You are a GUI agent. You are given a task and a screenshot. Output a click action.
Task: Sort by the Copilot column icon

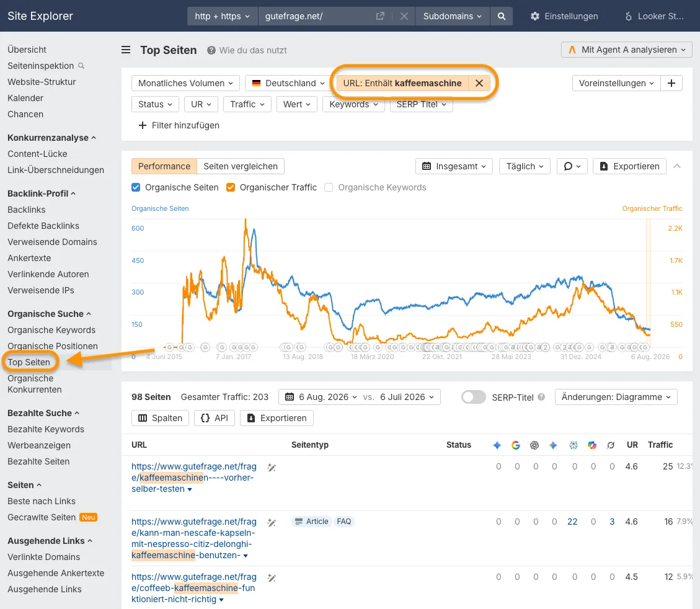(592, 445)
